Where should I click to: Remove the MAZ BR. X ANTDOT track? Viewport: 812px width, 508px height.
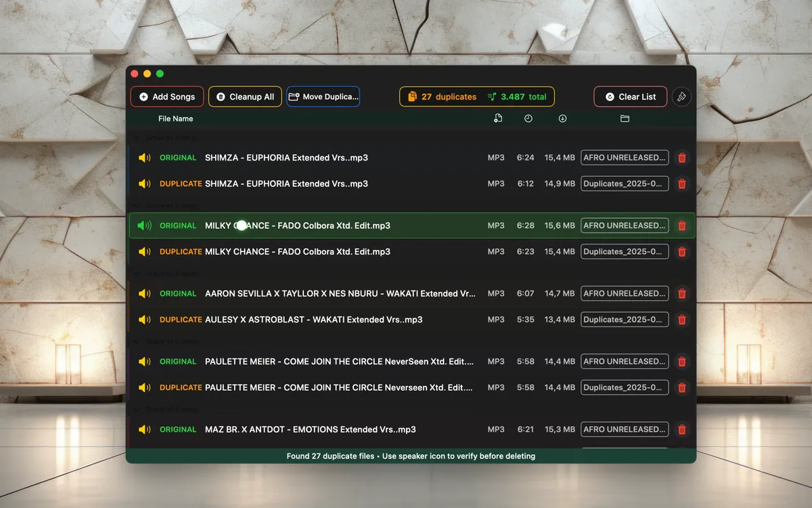tap(681, 429)
